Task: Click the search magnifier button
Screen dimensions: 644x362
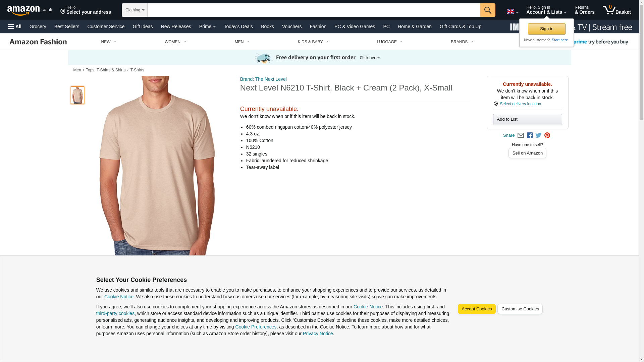Action: click(x=488, y=10)
